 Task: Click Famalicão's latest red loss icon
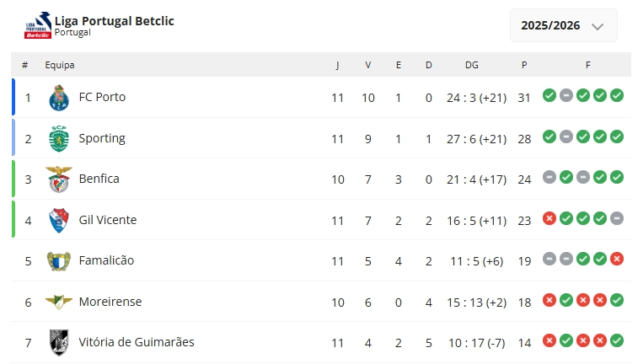(x=617, y=259)
